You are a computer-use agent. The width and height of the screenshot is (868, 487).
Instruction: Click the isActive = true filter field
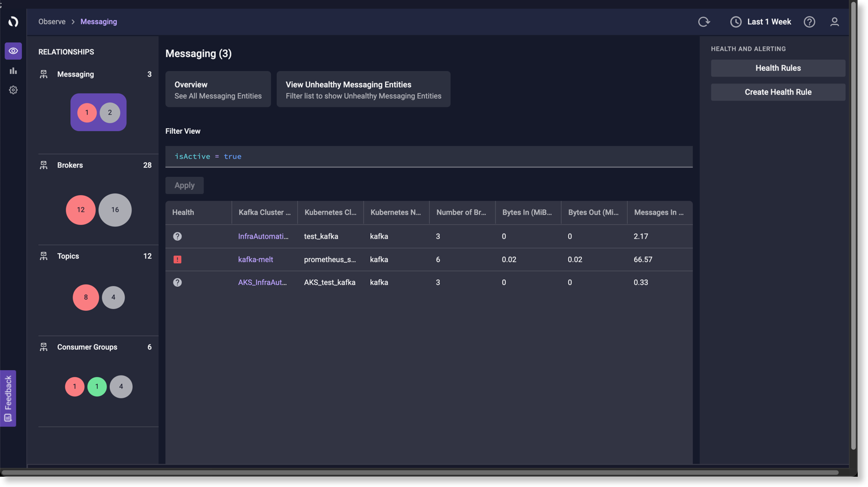coord(429,156)
